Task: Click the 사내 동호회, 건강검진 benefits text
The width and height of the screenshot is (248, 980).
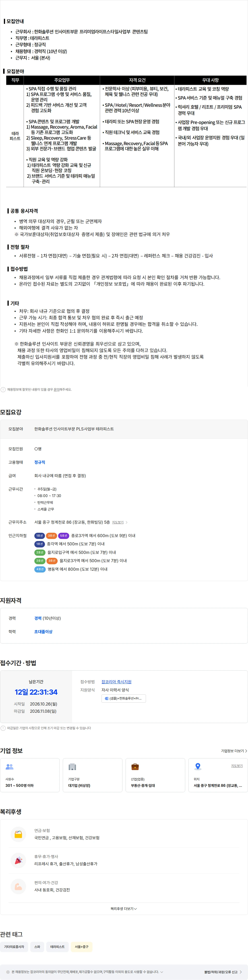Action: [52, 890]
